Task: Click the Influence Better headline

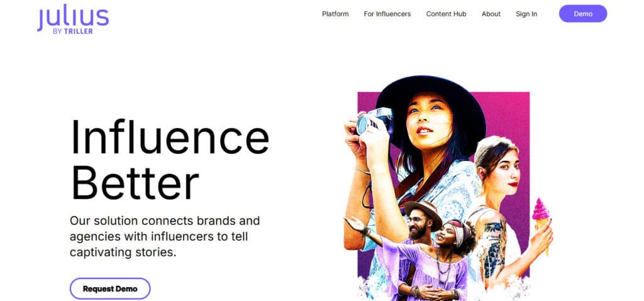Action: point(170,159)
